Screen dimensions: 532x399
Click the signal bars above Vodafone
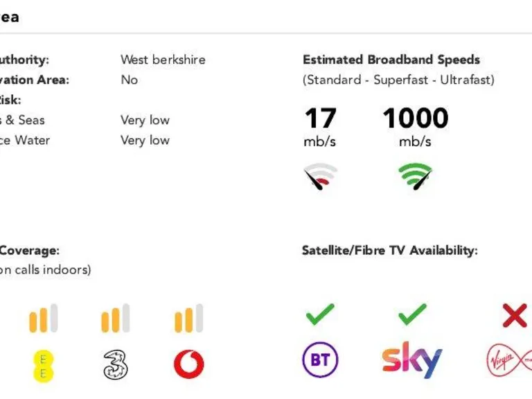point(188,319)
